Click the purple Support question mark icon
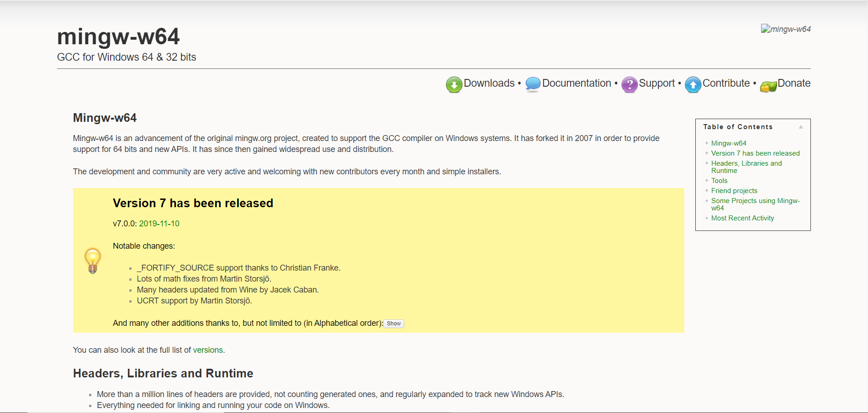 (x=630, y=84)
